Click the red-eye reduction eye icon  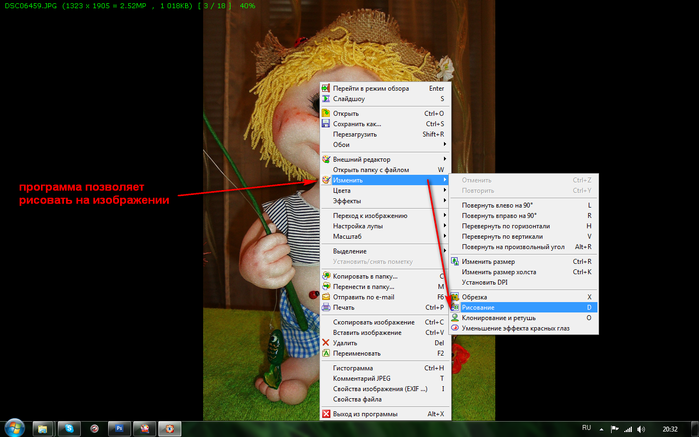tap(455, 328)
